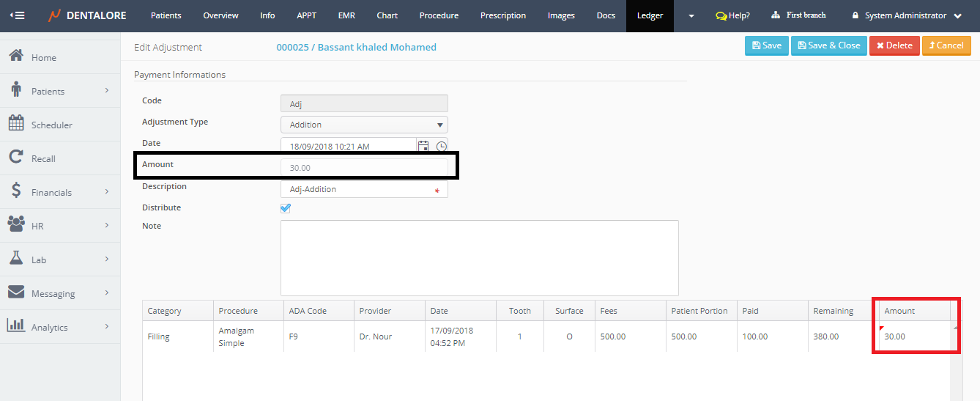
Task: Click the Save & Close button
Action: [828, 45]
